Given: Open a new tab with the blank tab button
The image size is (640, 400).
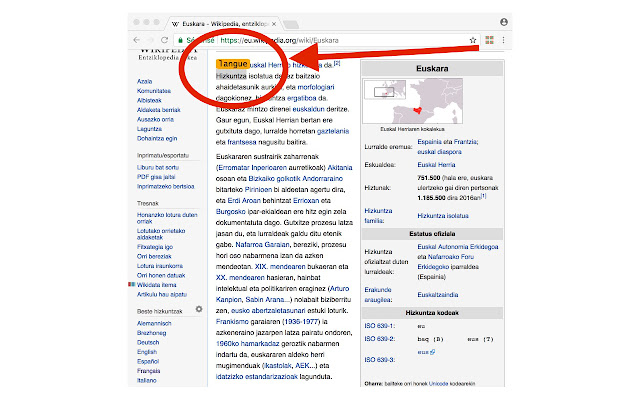Looking at the screenshot, I should tap(291, 24).
